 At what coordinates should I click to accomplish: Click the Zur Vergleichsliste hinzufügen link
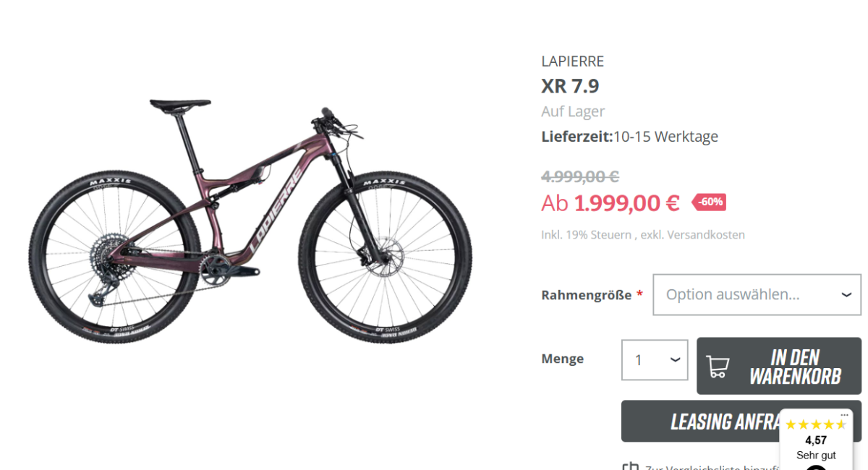[x=712, y=467]
